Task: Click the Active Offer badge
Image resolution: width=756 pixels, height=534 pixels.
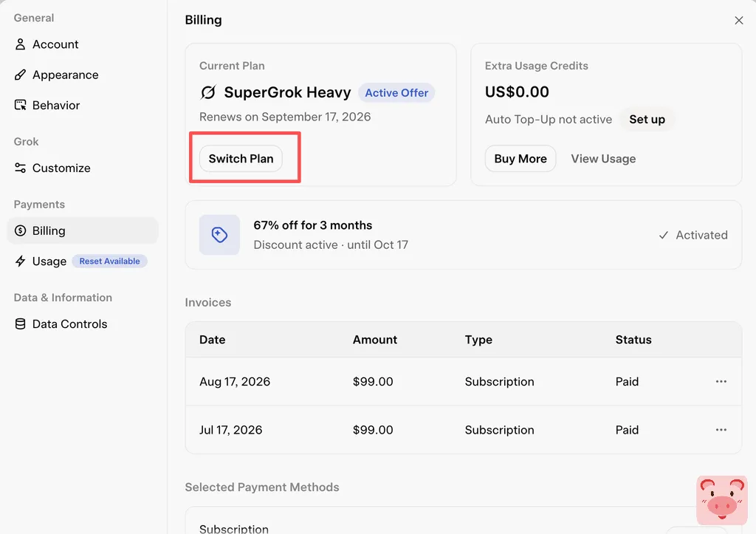Action: click(396, 92)
